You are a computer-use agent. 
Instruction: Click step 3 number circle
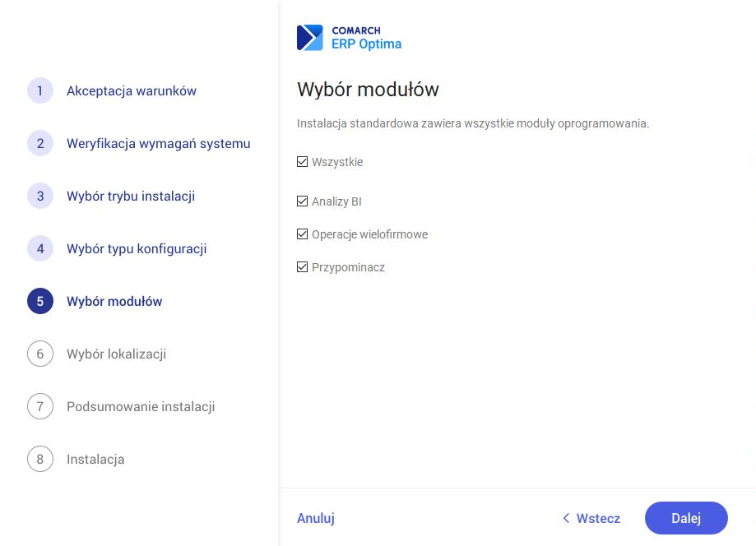pyautogui.click(x=40, y=197)
